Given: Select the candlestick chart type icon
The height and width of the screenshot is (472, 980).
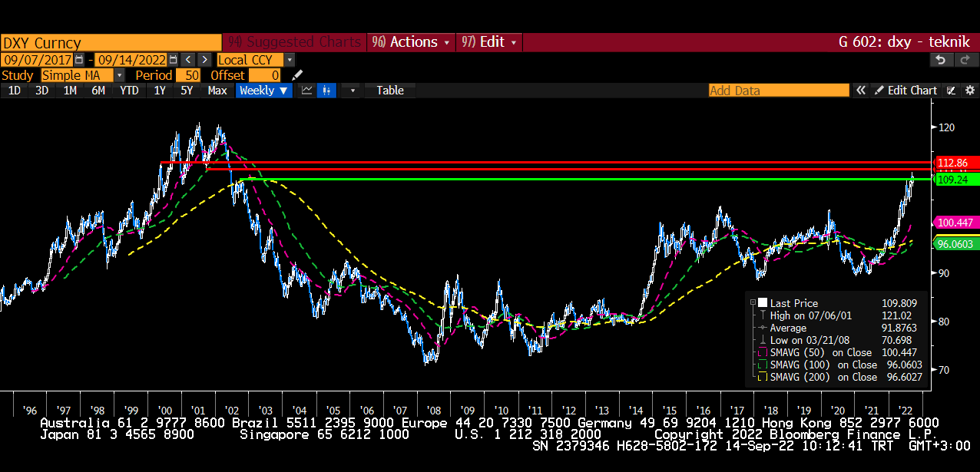Looking at the screenshot, I should pyautogui.click(x=326, y=91).
